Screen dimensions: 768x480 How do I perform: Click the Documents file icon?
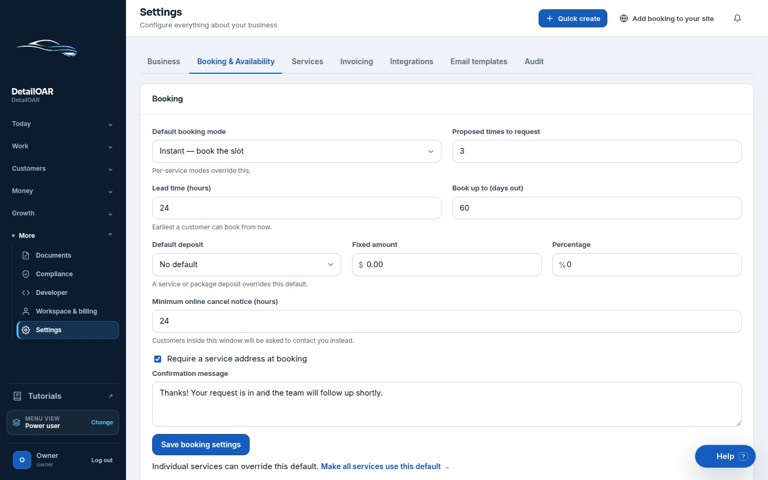25,255
